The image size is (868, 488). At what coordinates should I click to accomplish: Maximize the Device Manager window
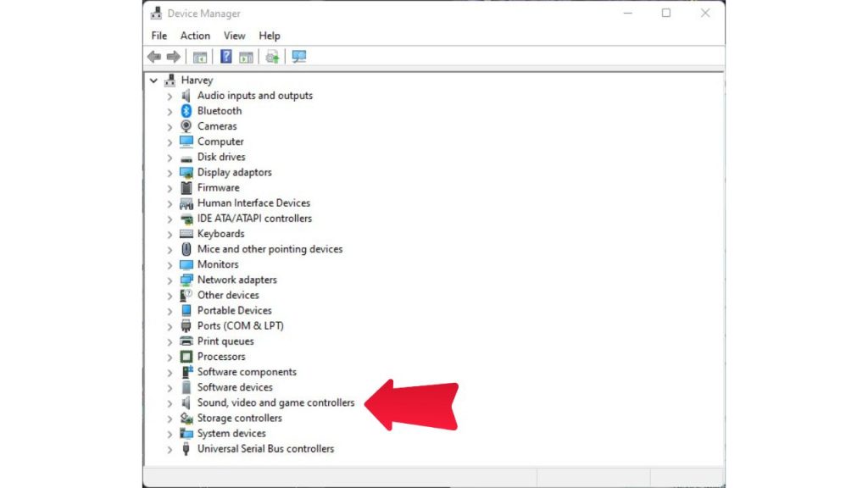pyautogui.click(x=666, y=13)
